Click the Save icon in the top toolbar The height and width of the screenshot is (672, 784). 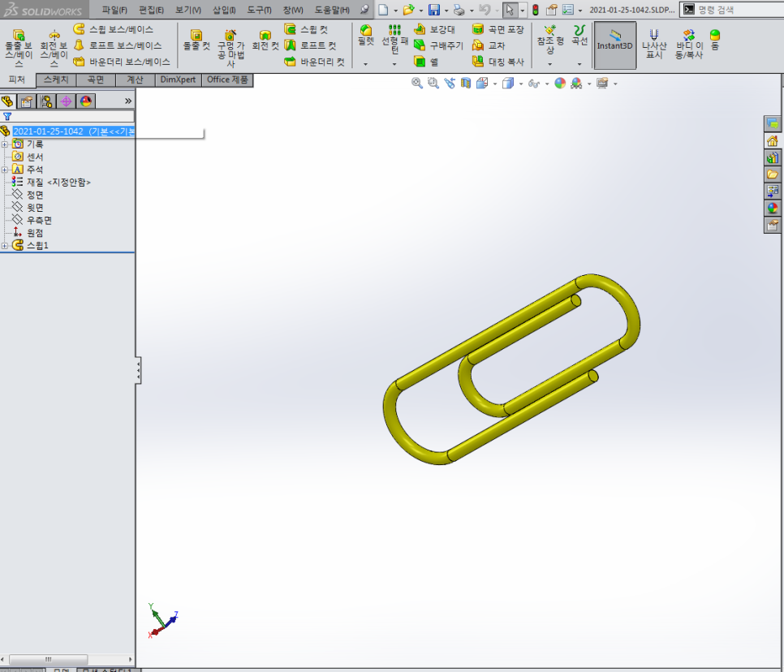tap(434, 10)
